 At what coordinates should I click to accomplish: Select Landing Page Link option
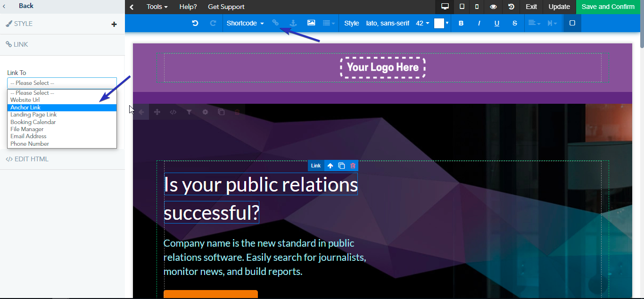pos(62,115)
